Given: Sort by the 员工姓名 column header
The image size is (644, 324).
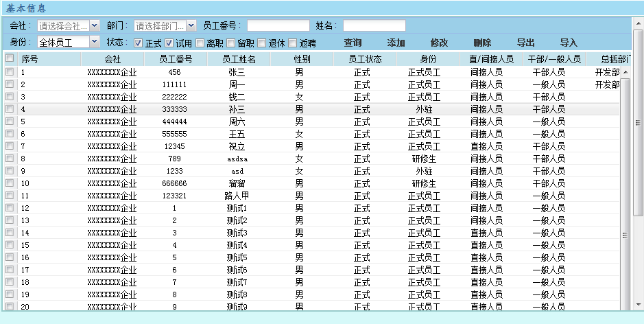Looking at the screenshot, I should pyautogui.click(x=239, y=59).
